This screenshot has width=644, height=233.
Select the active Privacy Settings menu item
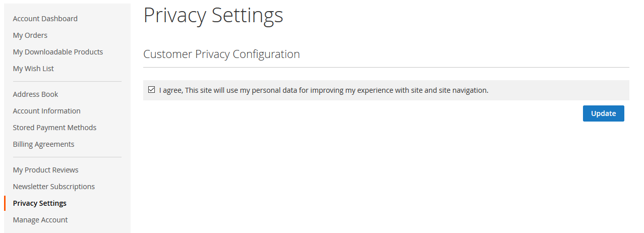click(40, 203)
